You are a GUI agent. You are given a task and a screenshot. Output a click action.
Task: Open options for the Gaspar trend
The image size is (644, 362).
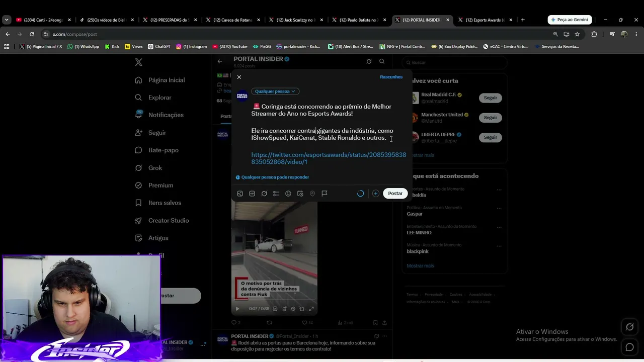coord(499,209)
